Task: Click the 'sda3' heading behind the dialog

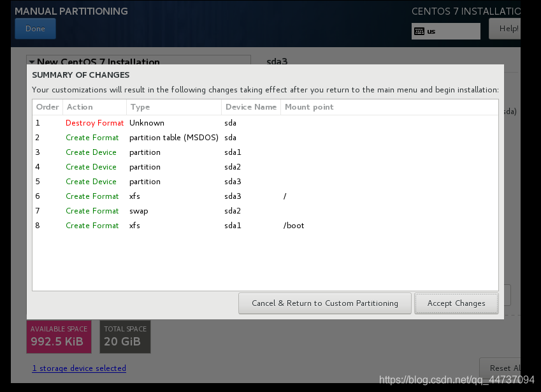Action: [277, 61]
